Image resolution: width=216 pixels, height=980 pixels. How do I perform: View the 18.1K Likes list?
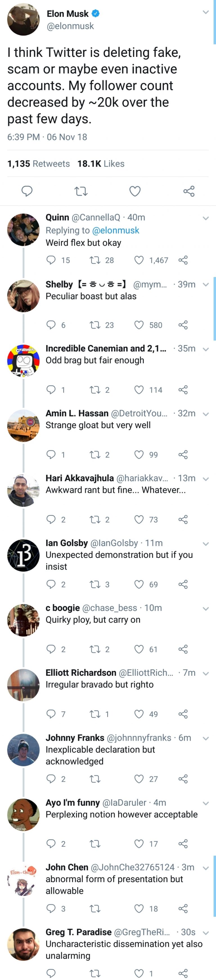click(101, 164)
